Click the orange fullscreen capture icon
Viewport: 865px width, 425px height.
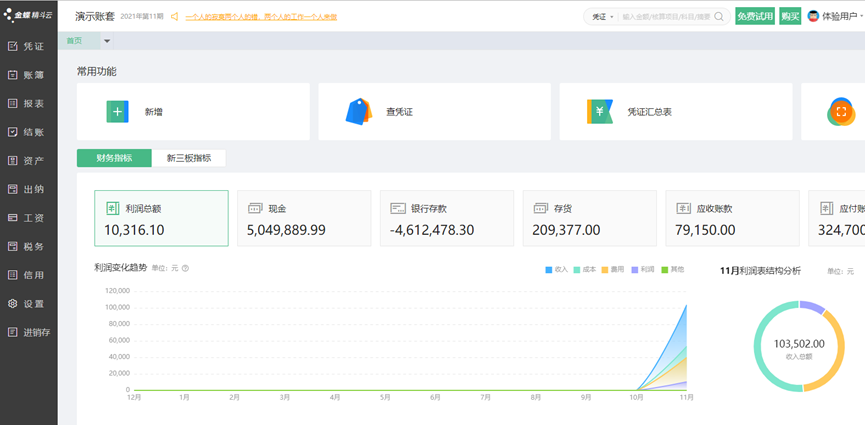tap(841, 112)
